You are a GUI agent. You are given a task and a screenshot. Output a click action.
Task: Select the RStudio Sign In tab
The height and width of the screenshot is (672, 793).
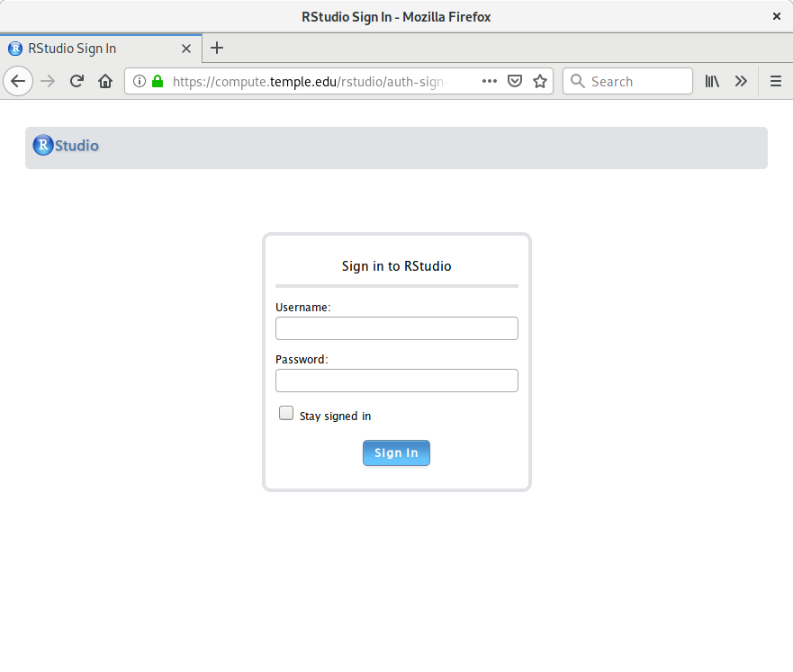point(101,49)
